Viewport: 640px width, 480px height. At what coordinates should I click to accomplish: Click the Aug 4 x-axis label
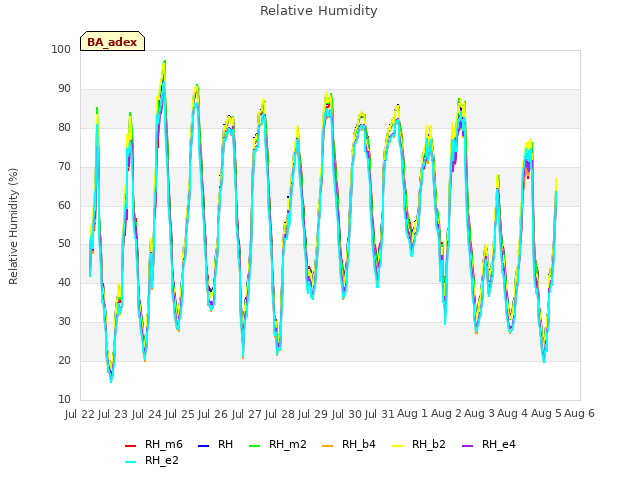coord(513,414)
